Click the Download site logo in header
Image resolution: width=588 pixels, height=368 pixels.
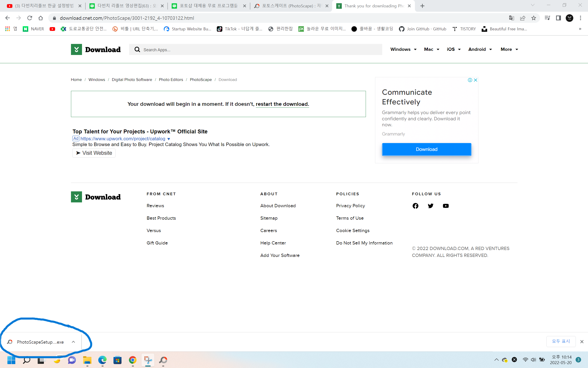pos(96,49)
